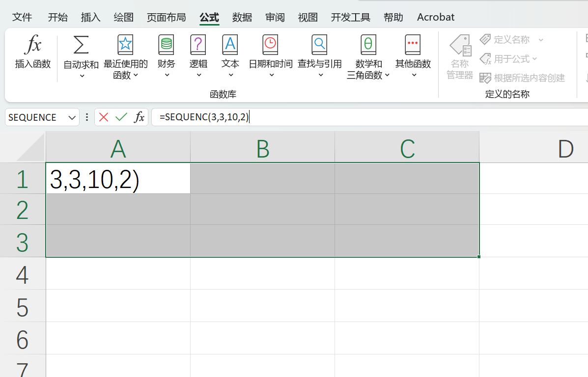Click the Formulas (公式) tab
The image size is (588, 377).
click(x=209, y=17)
